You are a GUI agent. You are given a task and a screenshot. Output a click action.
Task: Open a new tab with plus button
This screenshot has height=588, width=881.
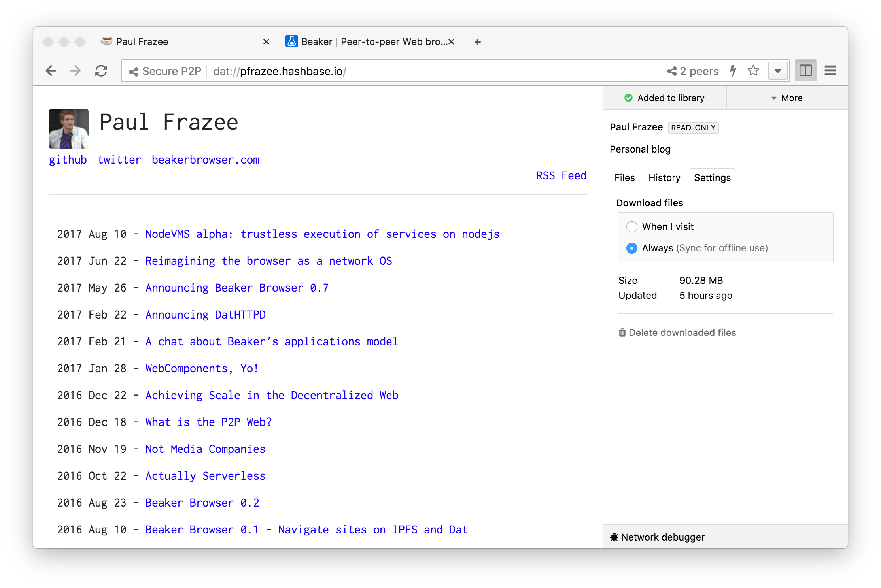[478, 42]
